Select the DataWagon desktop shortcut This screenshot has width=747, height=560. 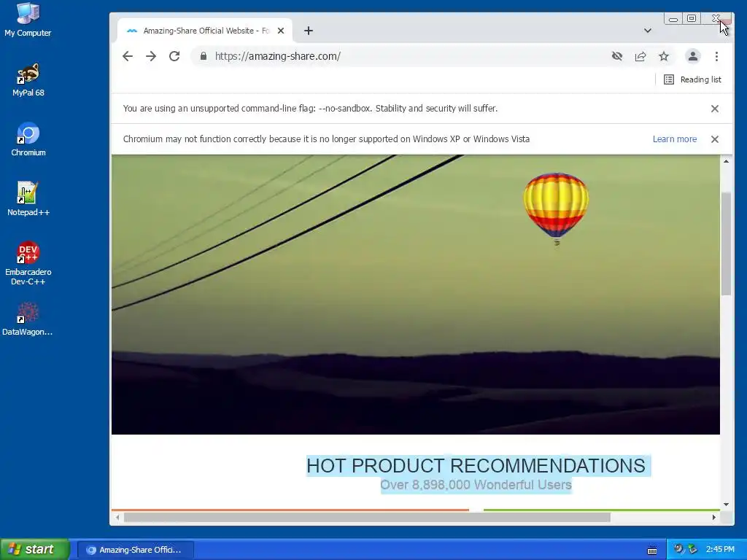(x=28, y=319)
